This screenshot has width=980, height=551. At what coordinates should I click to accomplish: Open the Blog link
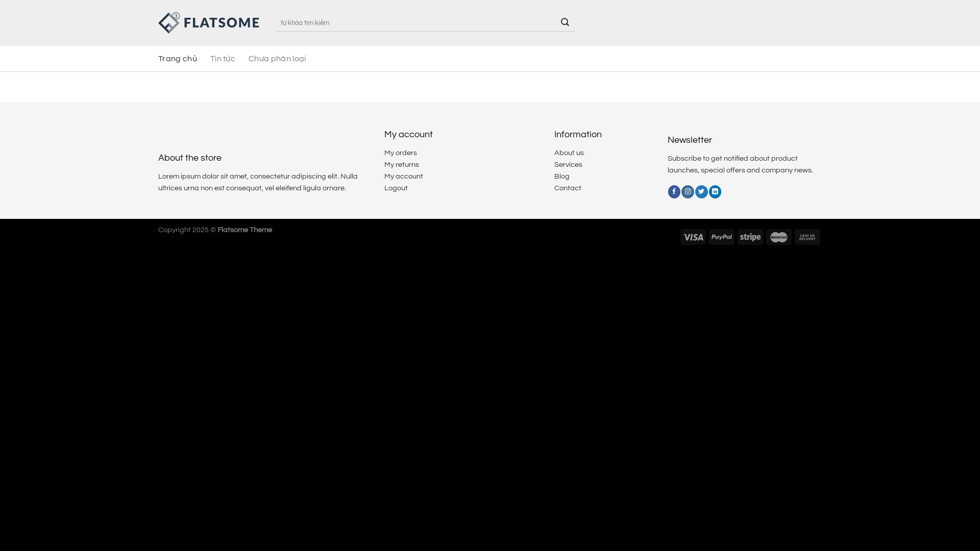click(562, 177)
